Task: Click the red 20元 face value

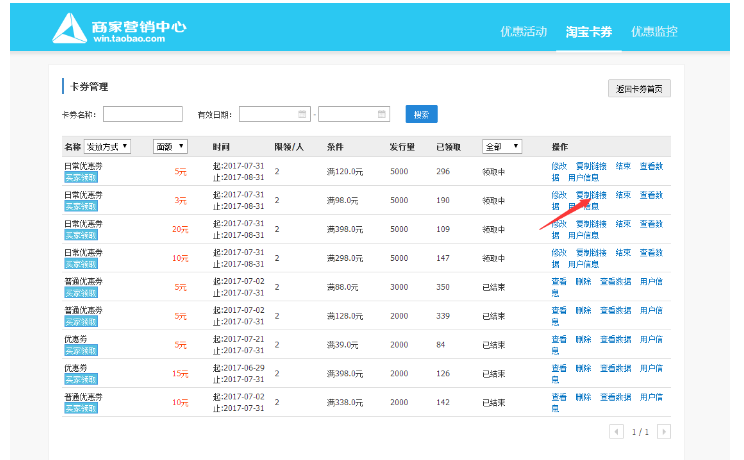Action: pos(180,230)
